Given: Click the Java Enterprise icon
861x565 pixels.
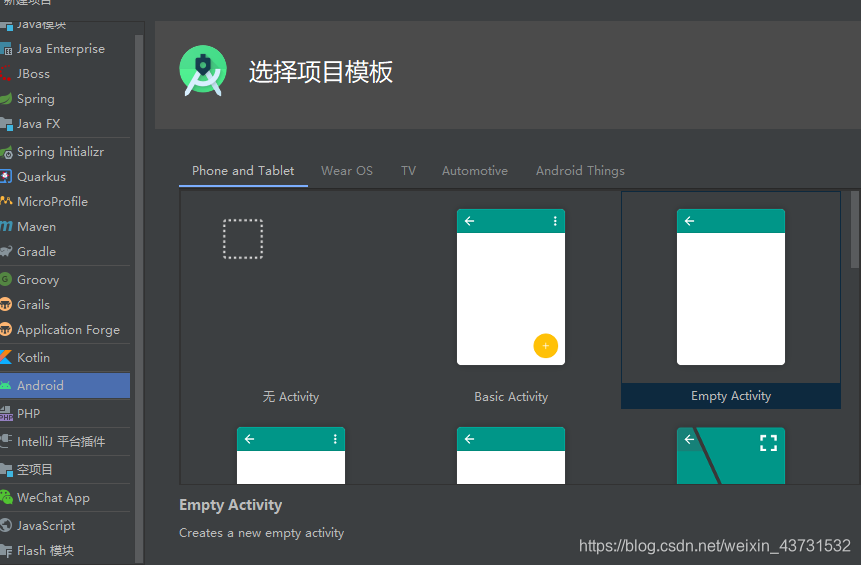Looking at the screenshot, I should tap(5, 49).
